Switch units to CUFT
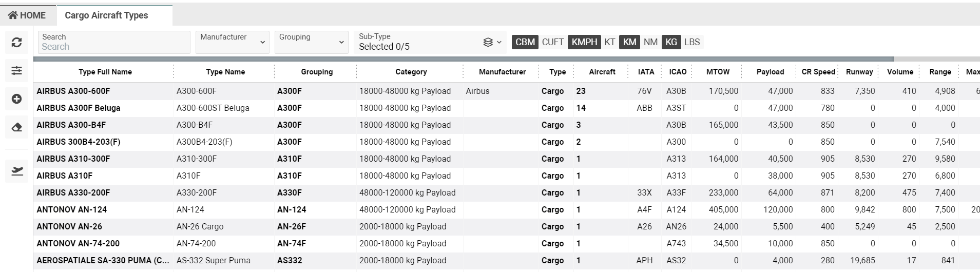The height and width of the screenshot is (272, 980). pyautogui.click(x=552, y=42)
